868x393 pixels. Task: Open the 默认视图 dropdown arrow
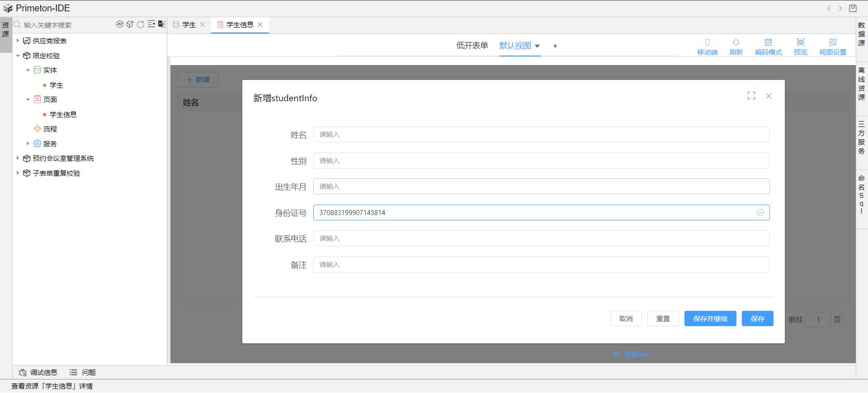click(537, 46)
